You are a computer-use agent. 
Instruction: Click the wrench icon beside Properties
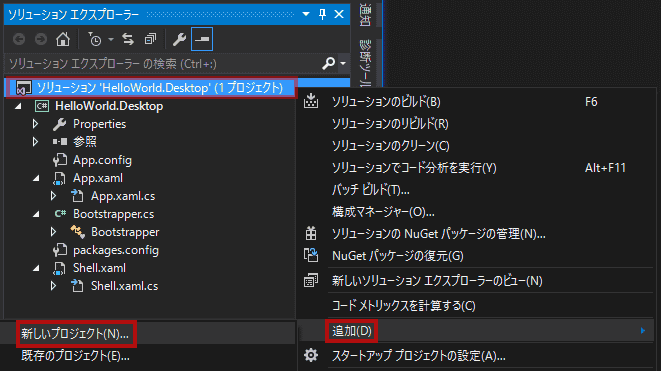[59, 124]
